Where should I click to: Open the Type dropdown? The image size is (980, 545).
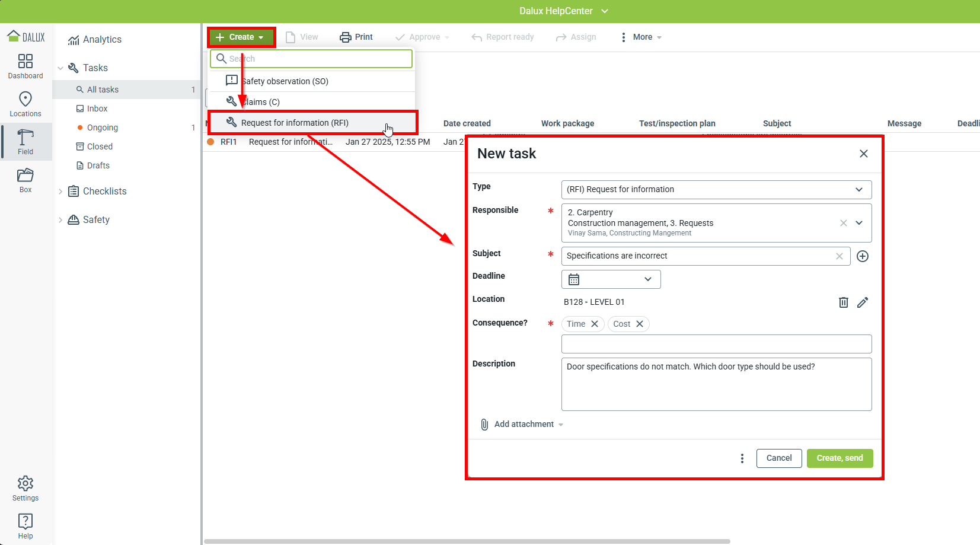716,190
